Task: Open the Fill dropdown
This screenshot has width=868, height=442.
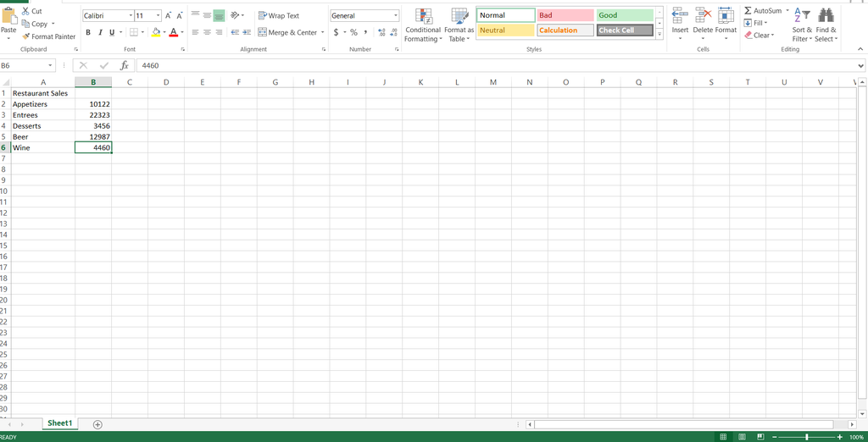Action: click(x=755, y=23)
